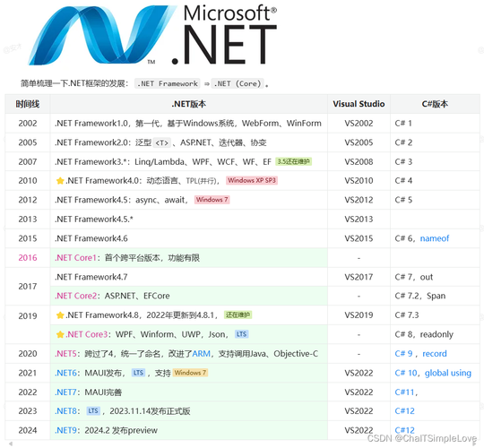The width and height of the screenshot is (484, 448).
Task: Click the LTS badge in the .NET8 row
Action: 93,411
